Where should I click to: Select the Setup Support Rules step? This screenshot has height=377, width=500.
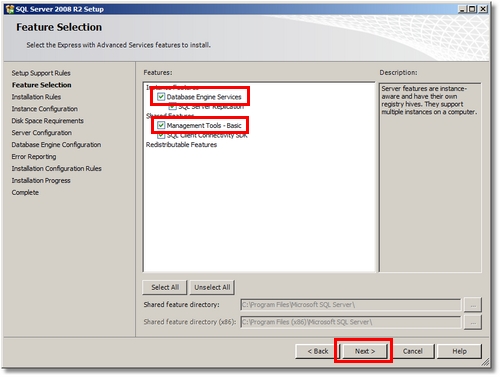[41, 73]
